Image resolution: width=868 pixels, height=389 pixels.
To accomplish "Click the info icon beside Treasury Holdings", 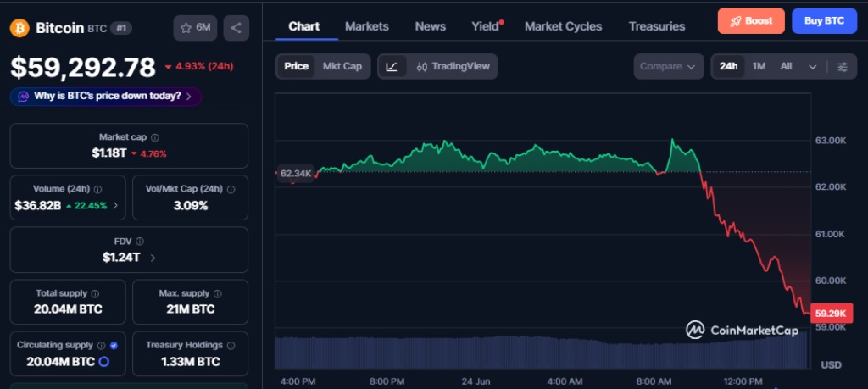I will 231,345.
